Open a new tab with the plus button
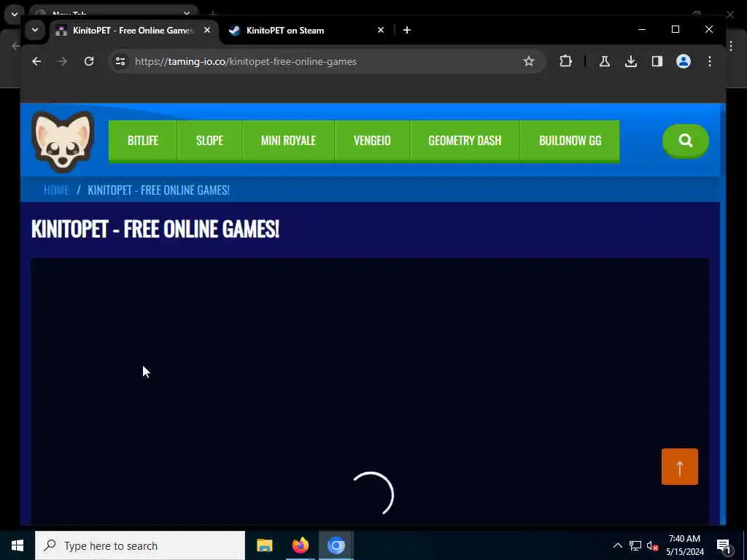The height and width of the screenshot is (560, 747). click(406, 30)
